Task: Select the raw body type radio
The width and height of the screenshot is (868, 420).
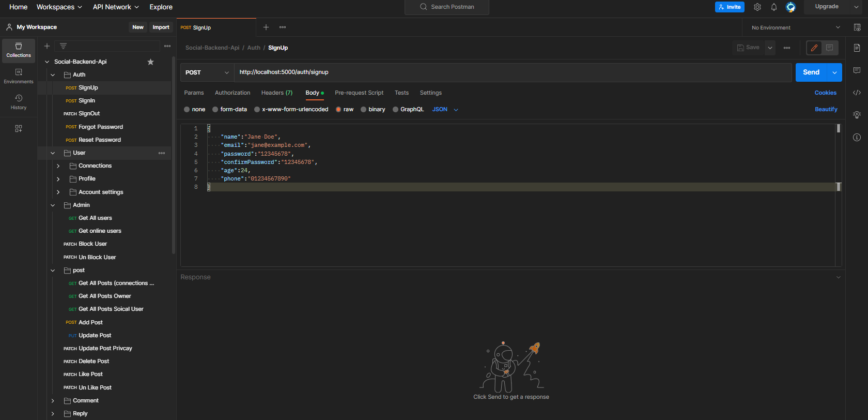Action: (x=338, y=110)
